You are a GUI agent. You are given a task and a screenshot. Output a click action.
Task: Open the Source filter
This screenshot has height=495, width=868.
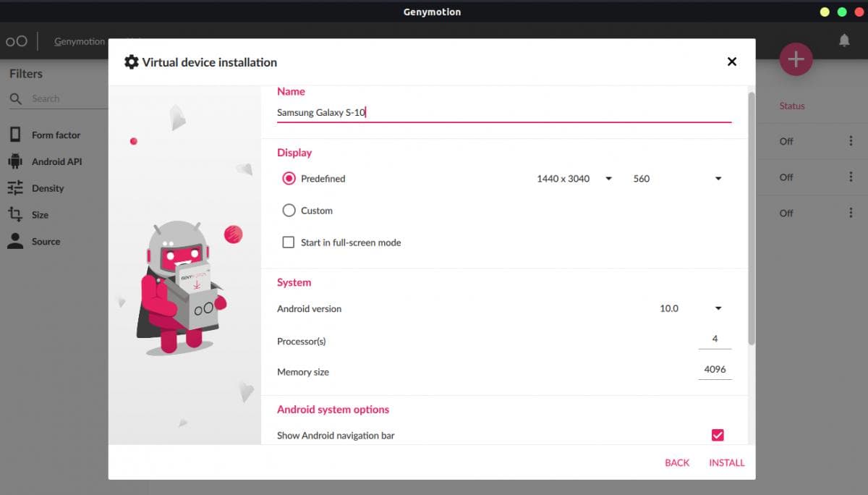point(46,242)
